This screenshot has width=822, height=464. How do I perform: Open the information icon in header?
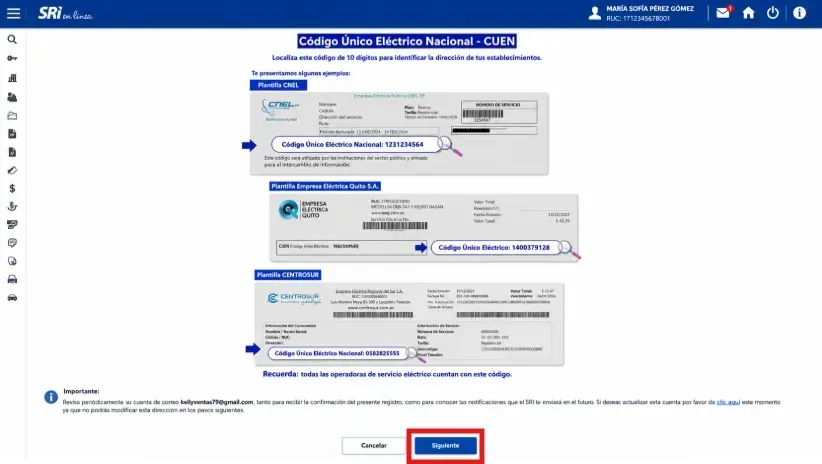tap(799, 13)
